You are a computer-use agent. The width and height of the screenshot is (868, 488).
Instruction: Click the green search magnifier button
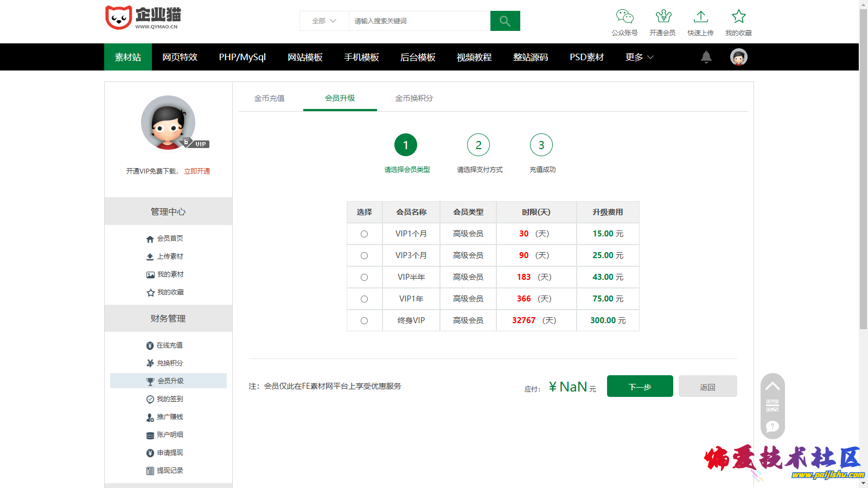click(505, 21)
